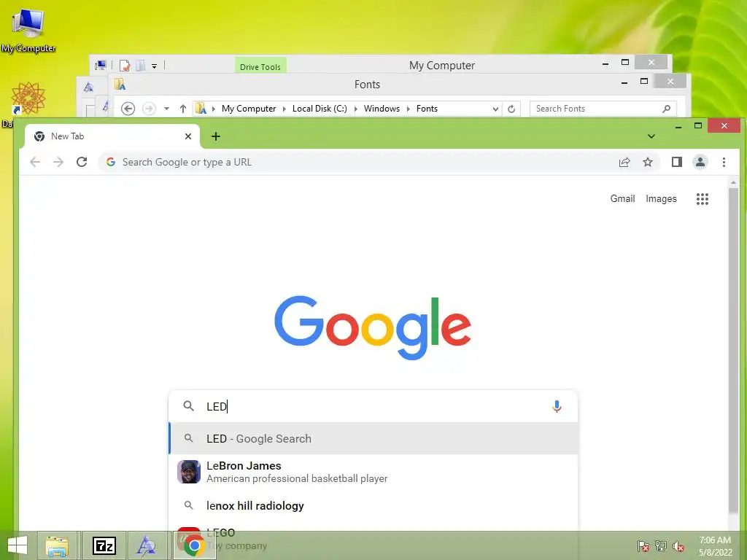747x560 pixels.
Task: Click the Fonts breadcrumb segment
Action: pyautogui.click(x=427, y=109)
